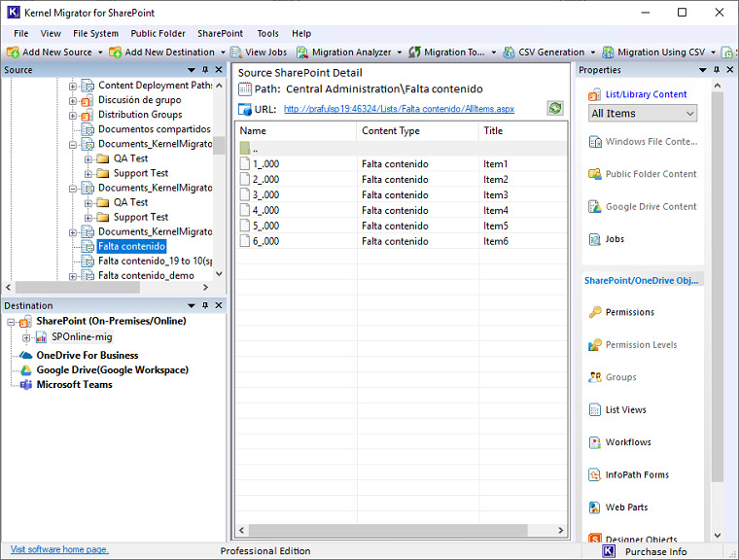Open the Falta contenido AllItems.aspx URL link
The width and height of the screenshot is (739, 560).
[399, 109]
